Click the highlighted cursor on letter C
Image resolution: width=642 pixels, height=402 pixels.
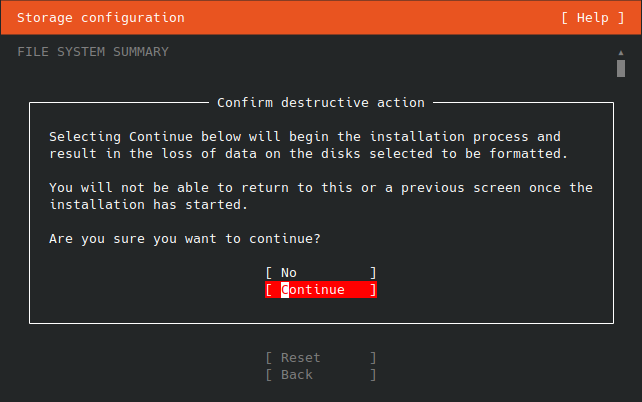click(x=285, y=290)
